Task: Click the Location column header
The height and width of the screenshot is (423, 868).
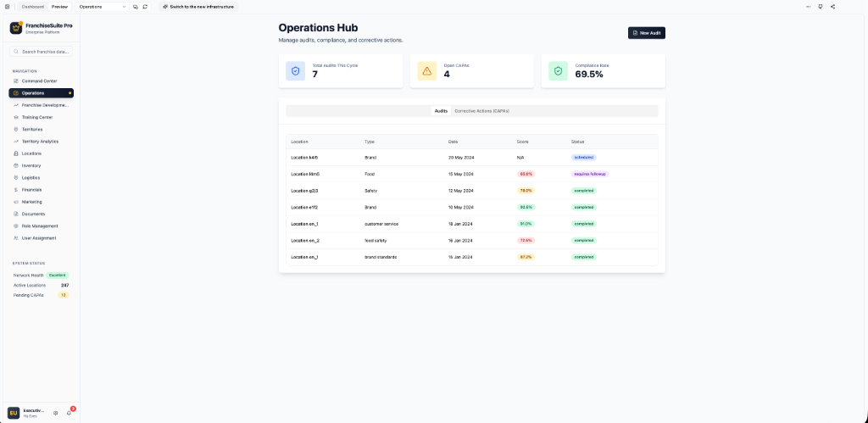Action: coord(299,142)
